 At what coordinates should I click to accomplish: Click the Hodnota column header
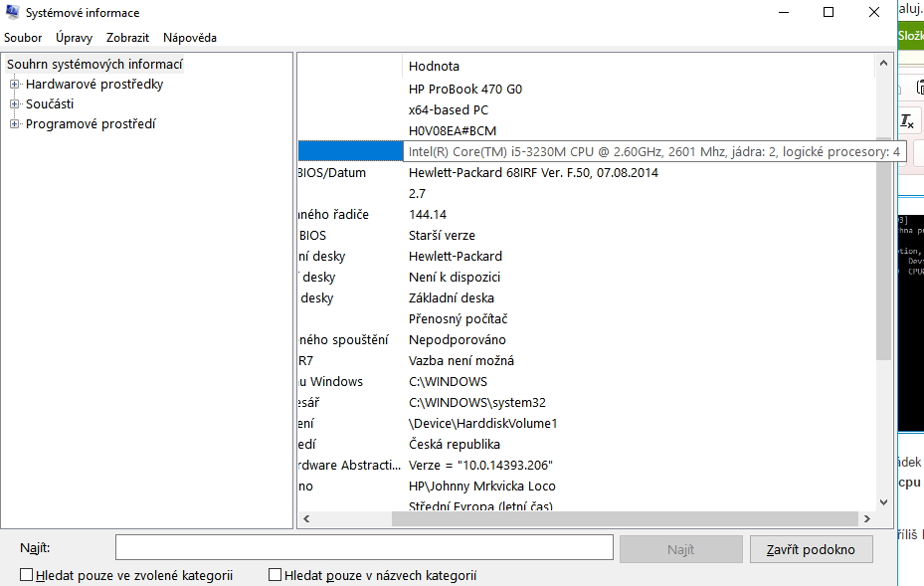[639, 66]
